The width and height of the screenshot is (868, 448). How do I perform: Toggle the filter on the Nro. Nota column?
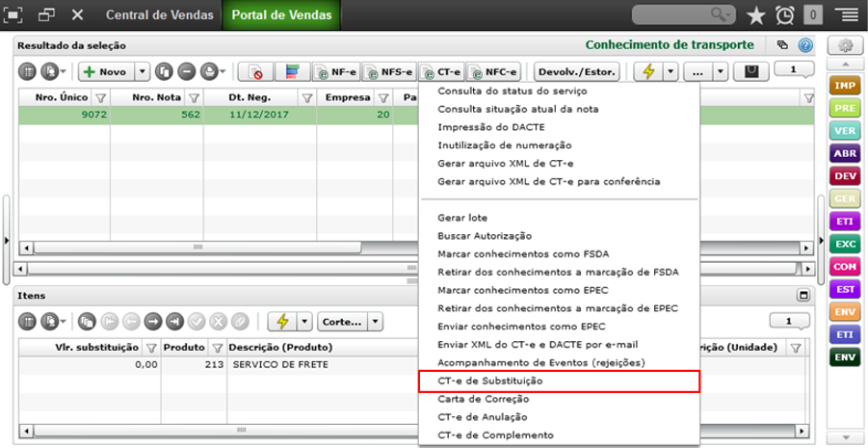pos(194,98)
